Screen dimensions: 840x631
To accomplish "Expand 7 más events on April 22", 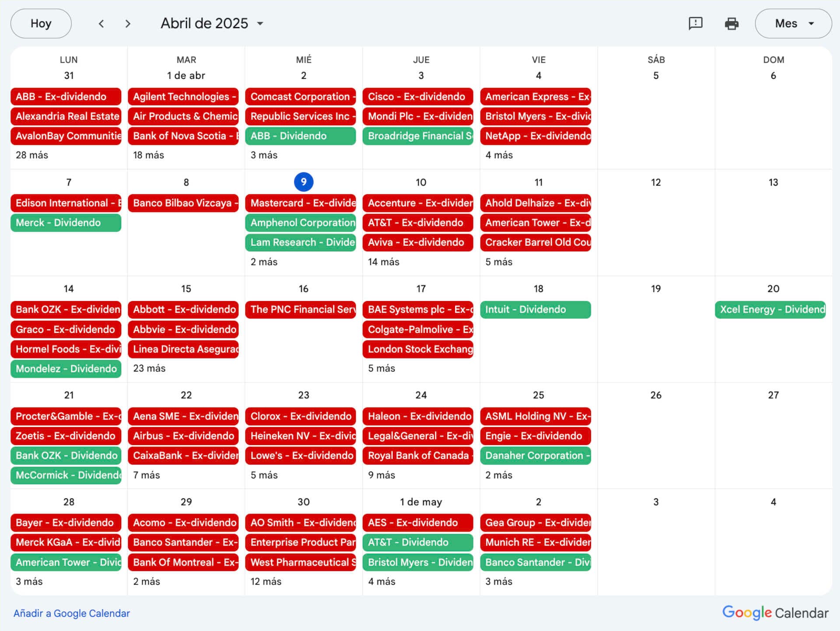I will coord(147,475).
